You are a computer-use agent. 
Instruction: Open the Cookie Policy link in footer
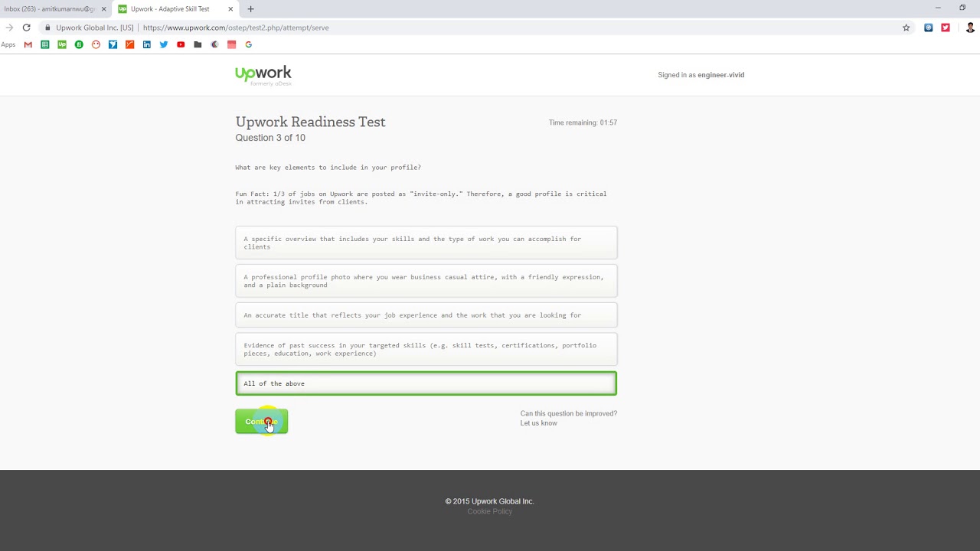click(x=490, y=511)
